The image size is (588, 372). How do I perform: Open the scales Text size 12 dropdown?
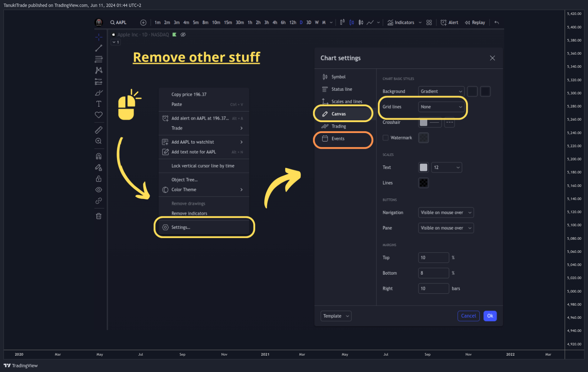point(447,168)
